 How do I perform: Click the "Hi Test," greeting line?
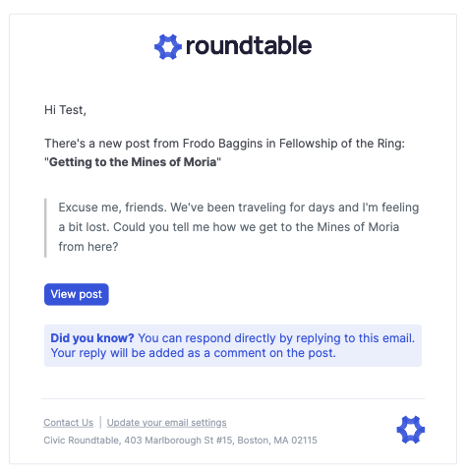tap(65, 110)
